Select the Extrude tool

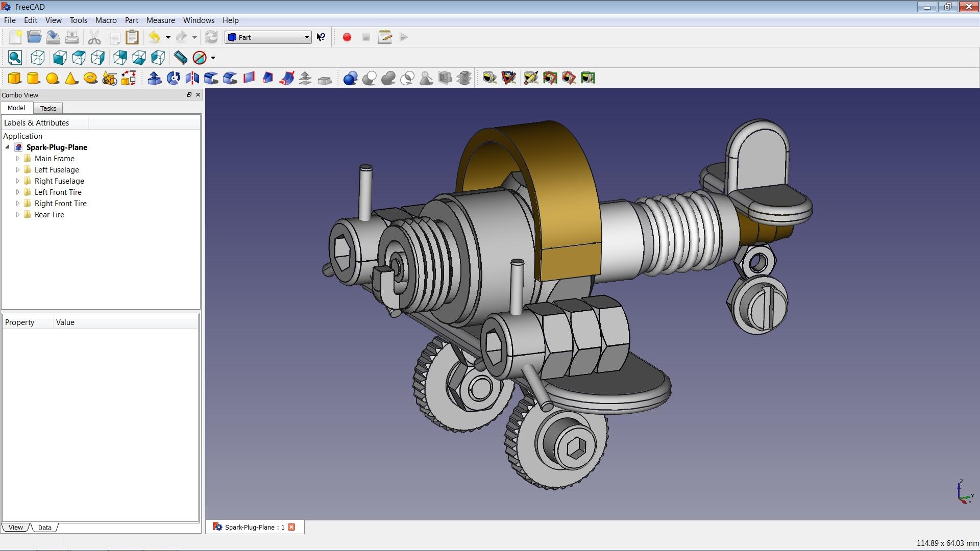point(154,79)
